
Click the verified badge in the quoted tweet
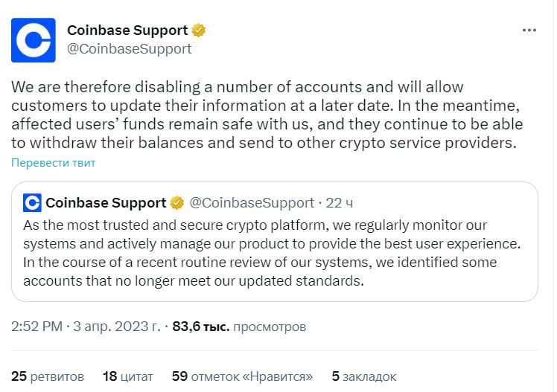click(177, 203)
